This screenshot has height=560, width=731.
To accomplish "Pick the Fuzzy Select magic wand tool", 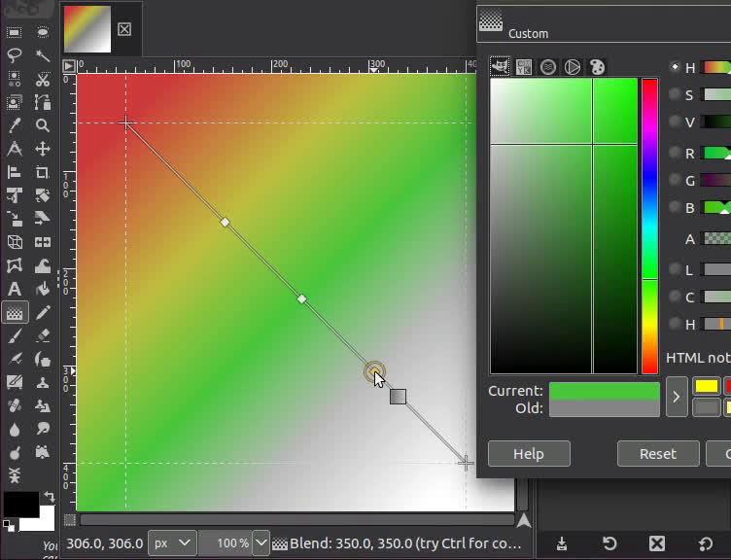I will [x=43, y=55].
